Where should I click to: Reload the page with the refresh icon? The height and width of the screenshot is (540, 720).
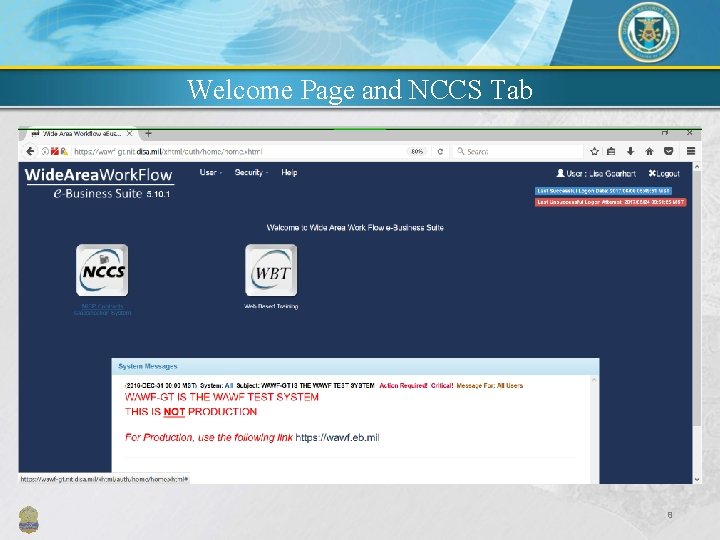click(440, 151)
